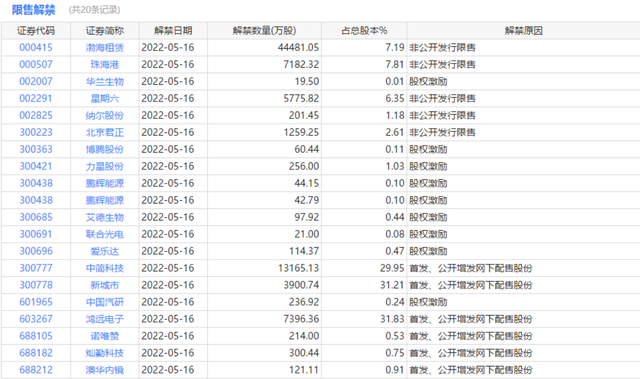Open the 艾德生物 stock link
The image size is (640, 379).
point(104,217)
